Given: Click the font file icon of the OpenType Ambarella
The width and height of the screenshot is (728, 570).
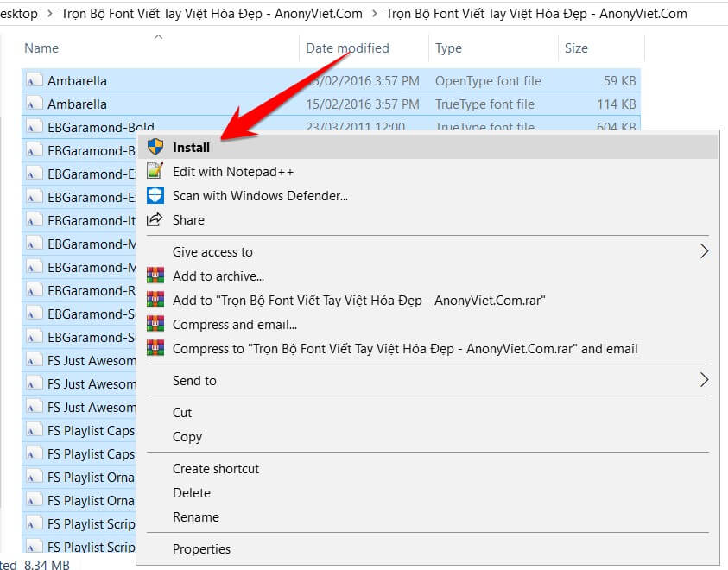Looking at the screenshot, I should (34, 81).
